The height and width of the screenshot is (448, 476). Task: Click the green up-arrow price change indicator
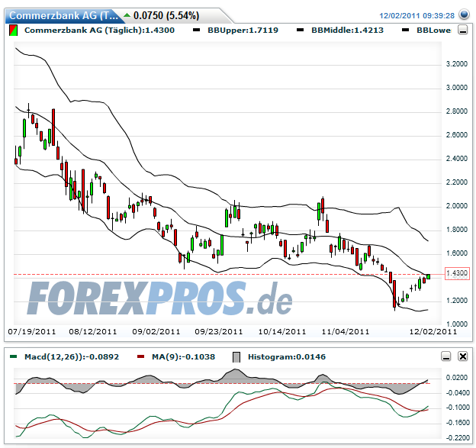[127, 15]
